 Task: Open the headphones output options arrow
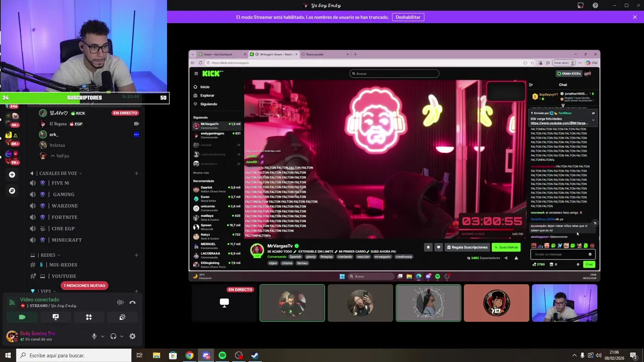pyautogui.click(x=122, y=336)
